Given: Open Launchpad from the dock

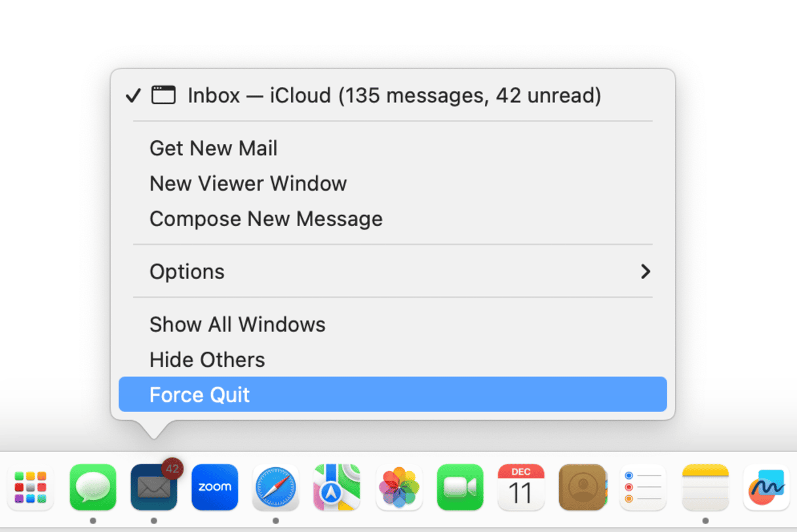Looking at the screenshot, I should [x=31, y=487].
